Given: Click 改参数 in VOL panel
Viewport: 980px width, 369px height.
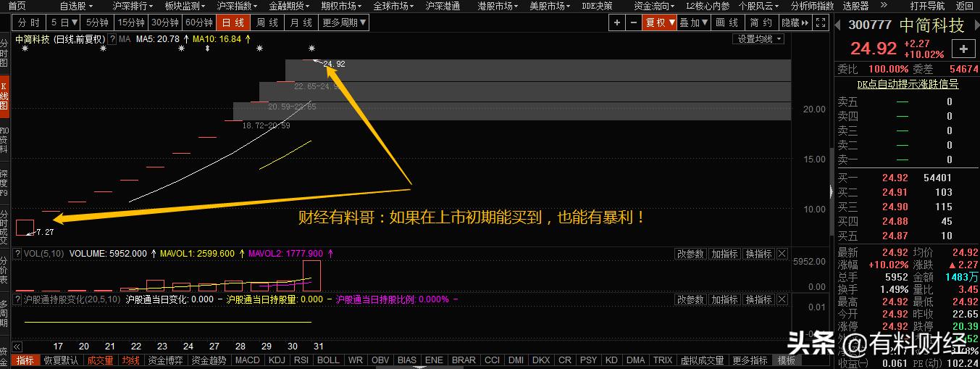Looking at the screenshot, I should [x=690, y=254].
